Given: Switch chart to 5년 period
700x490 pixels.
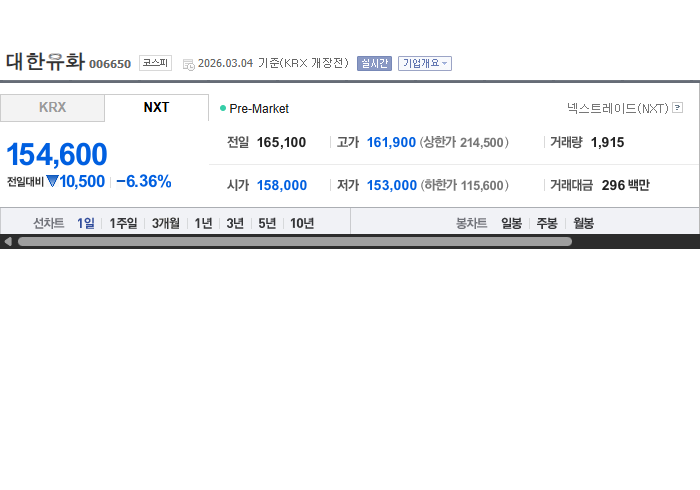Looking at the screenshot, I should [267, 223].
